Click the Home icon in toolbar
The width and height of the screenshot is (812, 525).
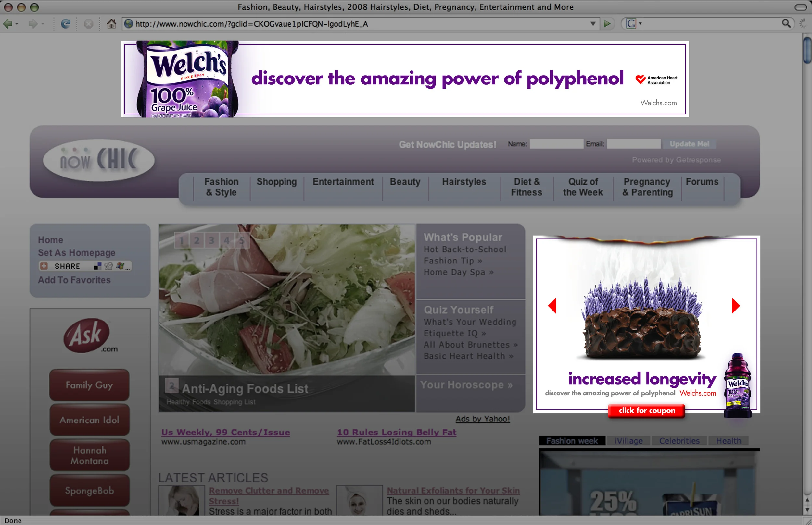111,24
